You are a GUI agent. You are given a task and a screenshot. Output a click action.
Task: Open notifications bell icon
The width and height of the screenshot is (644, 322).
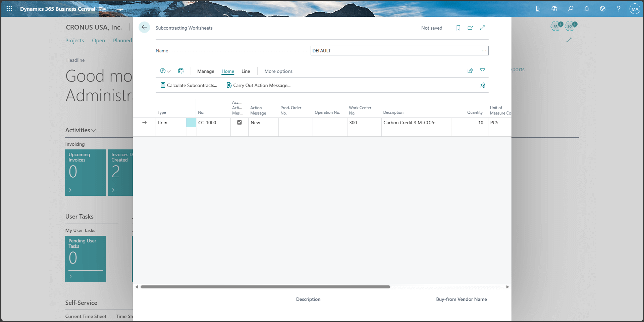pos(586,9)
